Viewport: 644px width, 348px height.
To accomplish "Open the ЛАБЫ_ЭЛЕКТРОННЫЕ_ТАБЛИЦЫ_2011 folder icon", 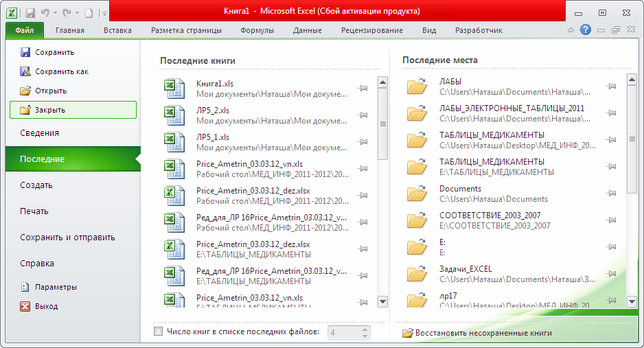I will 417,113.
